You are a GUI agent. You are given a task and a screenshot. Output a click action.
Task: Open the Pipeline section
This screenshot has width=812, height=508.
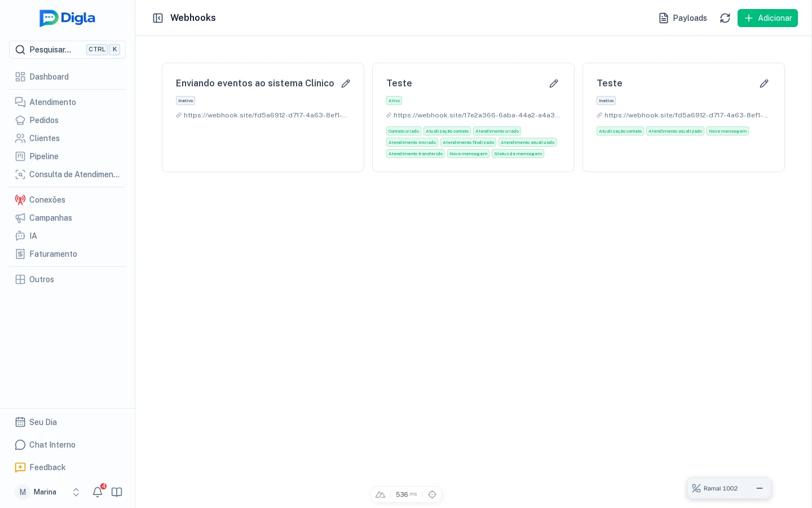click(x=67, y=156)
